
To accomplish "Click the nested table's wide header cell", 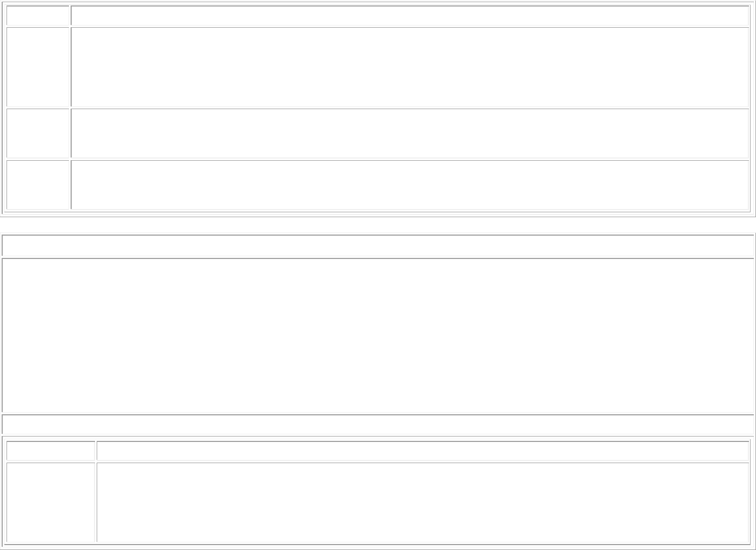I will (x=423, y=451).
